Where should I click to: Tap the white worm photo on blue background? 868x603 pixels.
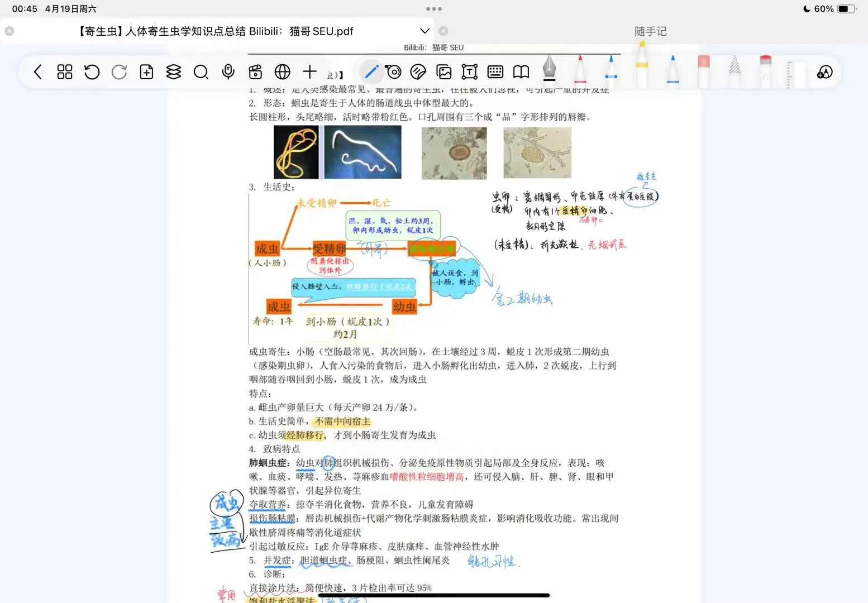coord(363,152)
